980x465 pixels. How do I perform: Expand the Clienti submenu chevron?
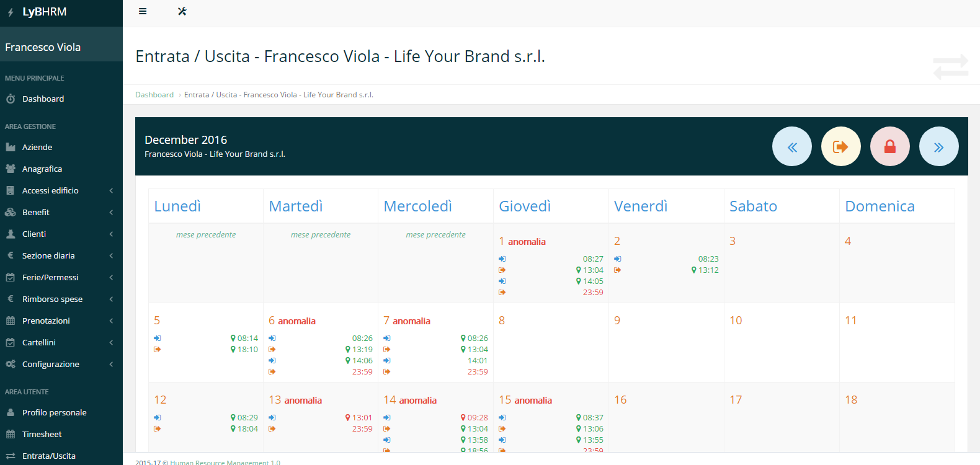[111, 234]
